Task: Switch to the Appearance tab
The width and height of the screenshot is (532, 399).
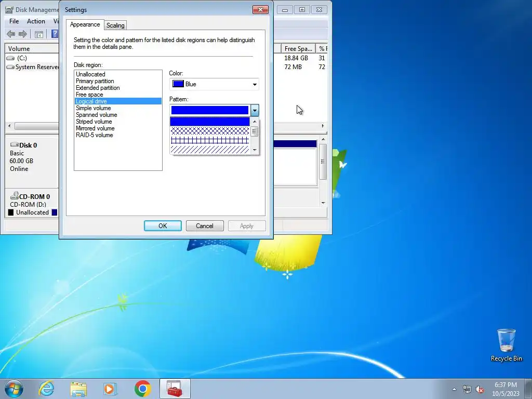Action: (85, 24)
